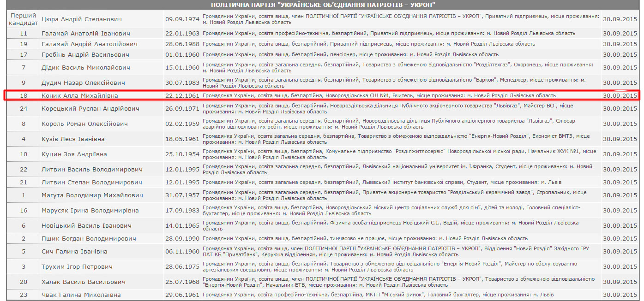Select candidate Трухим Ігор Петрович
The image size is (644, 301).
click(x=77, y=267)
